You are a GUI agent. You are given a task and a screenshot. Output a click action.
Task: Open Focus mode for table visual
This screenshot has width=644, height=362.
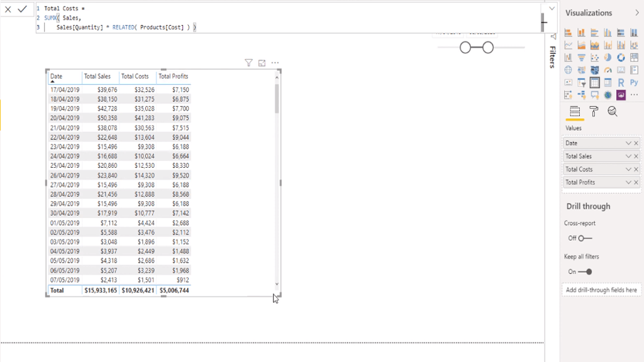tap(262, 63)
